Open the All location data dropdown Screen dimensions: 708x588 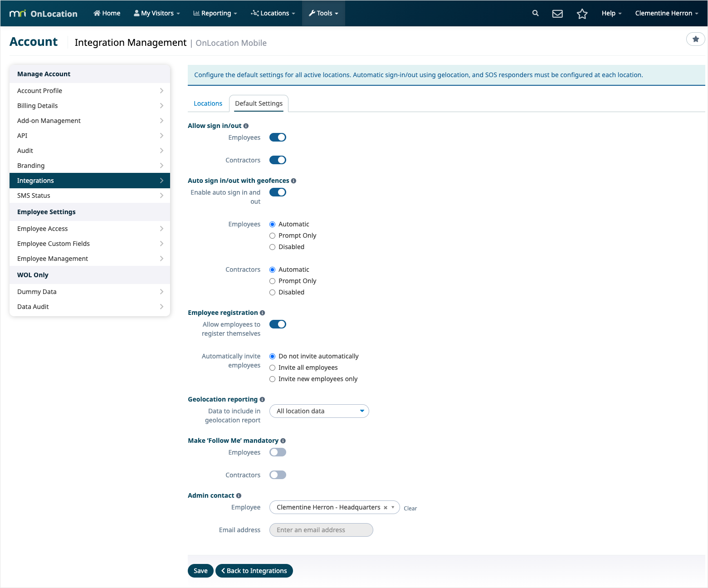[319, 411]
